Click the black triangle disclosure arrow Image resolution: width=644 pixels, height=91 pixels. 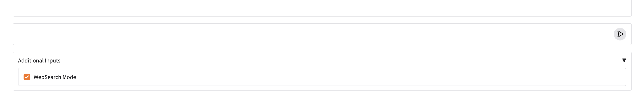[x=624, y=60]
